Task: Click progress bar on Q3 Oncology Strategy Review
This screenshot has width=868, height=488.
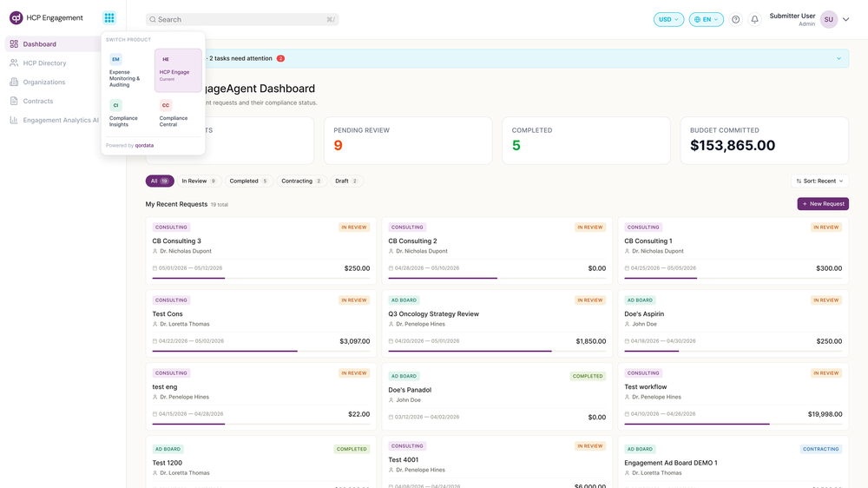Action: click(497, 351)
